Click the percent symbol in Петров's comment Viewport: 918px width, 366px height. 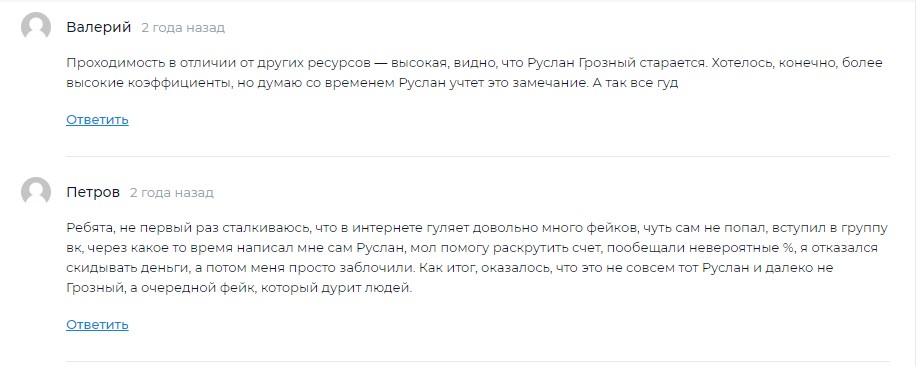[x=788, y=248]
